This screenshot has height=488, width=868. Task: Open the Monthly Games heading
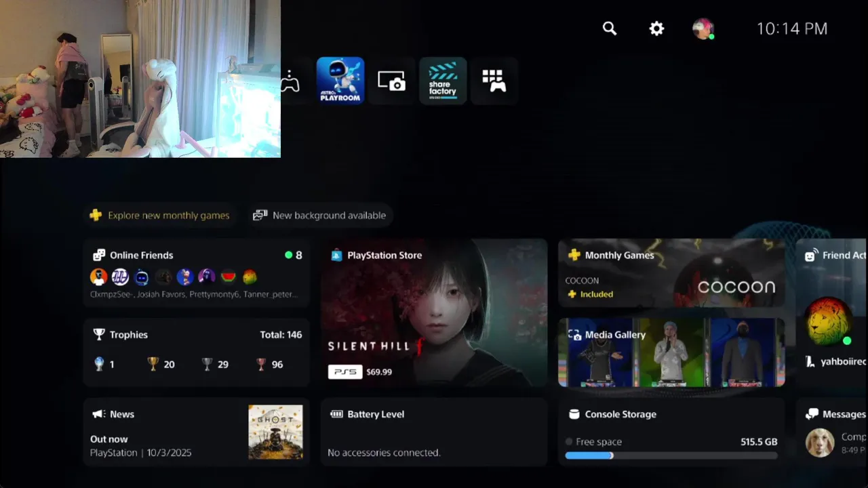[x=620, y=255]
